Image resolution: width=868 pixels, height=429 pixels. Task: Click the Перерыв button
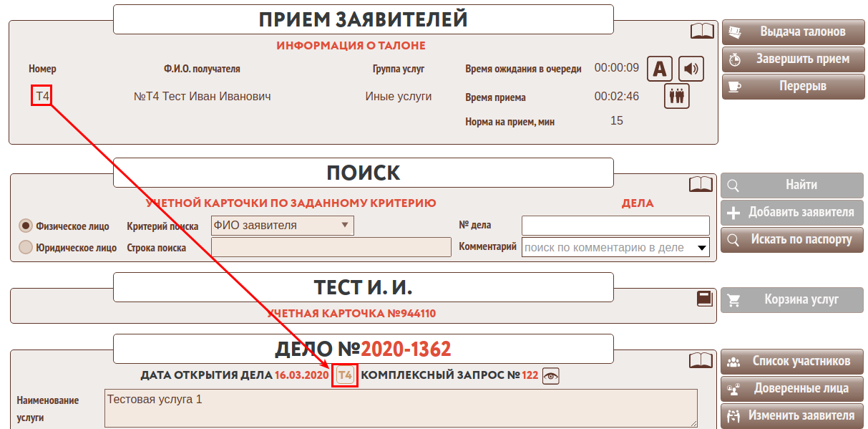click(792, 87)
